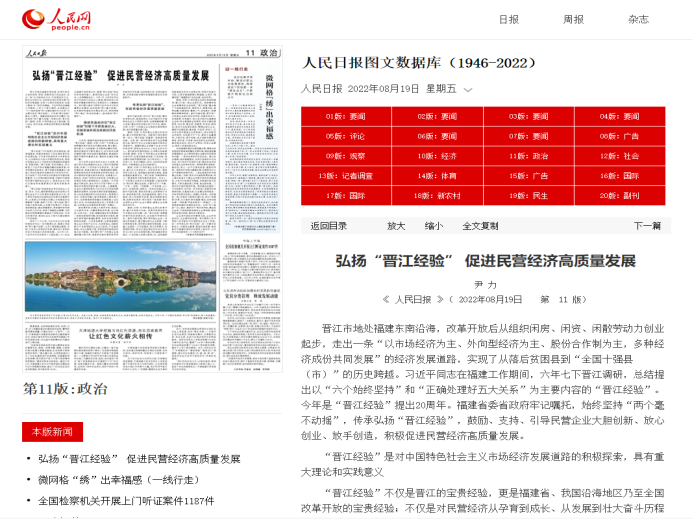693x519 pixels.
Task: Click 放大 to enlarge text
Action: tap(396, 226)
